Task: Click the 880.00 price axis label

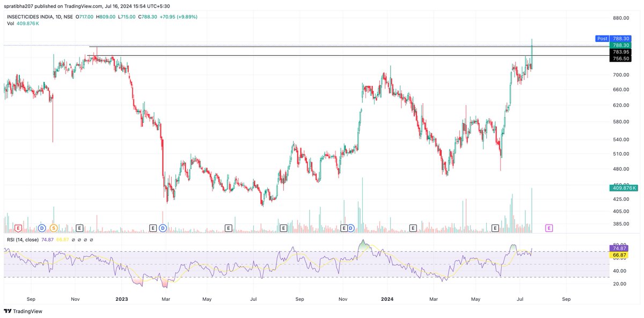Action: click(x=621, y=18)
